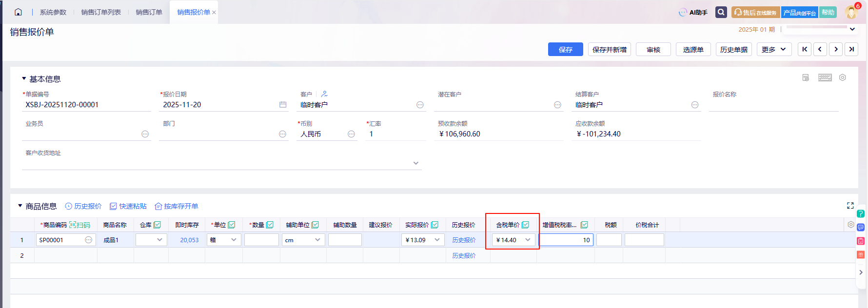Screen dimensions: 868x308
Task: Click the 历史单据 button
Action: pos(734,49)
